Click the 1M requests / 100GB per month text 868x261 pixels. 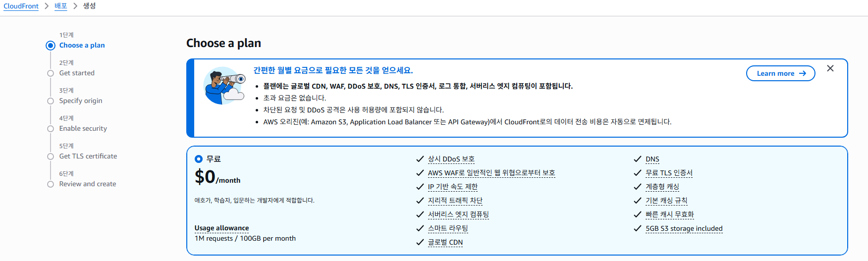[x=245, y=238]
